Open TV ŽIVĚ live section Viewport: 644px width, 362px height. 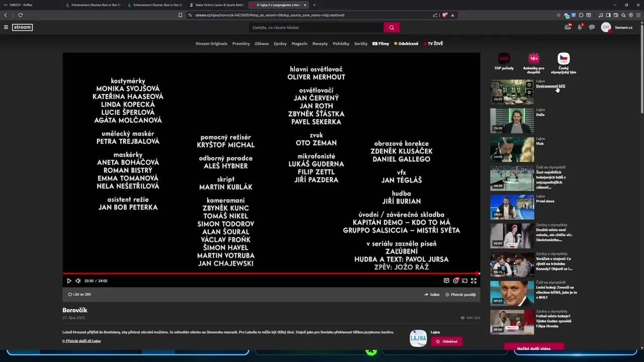(x=433, y=44)
